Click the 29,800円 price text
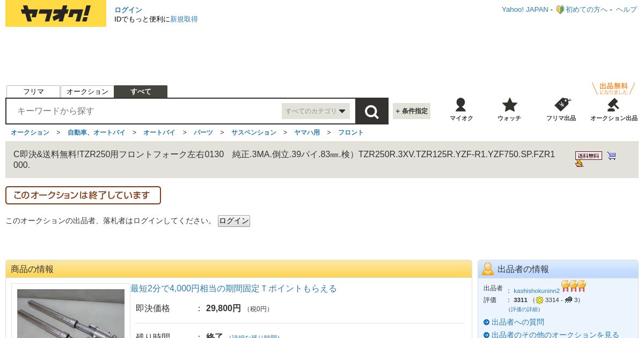 coord(223,308)
